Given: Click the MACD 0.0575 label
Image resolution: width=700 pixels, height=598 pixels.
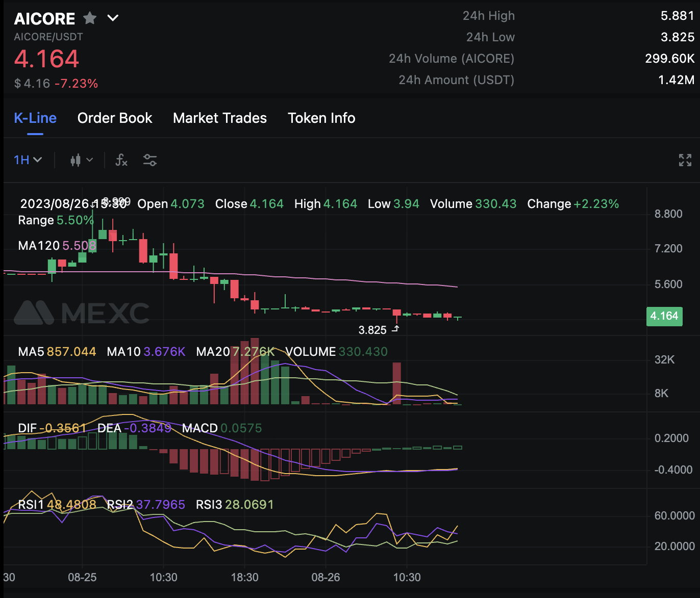Looking at the screenshot, I should (222, 428).
